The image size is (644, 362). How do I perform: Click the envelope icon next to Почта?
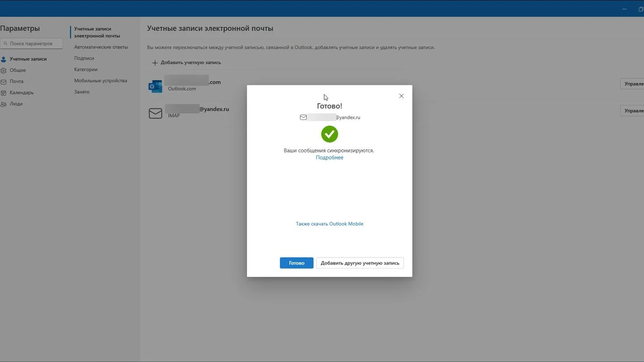4,82
